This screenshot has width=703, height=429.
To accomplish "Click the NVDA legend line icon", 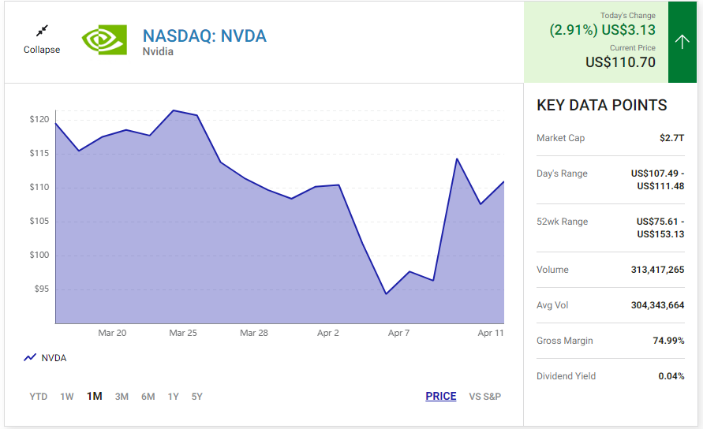I will point(30,357).
